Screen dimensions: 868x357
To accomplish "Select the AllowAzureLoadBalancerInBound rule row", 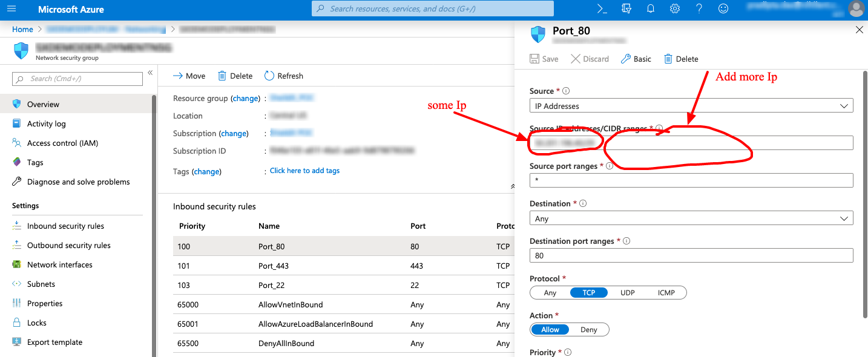I will pyautogui.click(x=343, y=324).
